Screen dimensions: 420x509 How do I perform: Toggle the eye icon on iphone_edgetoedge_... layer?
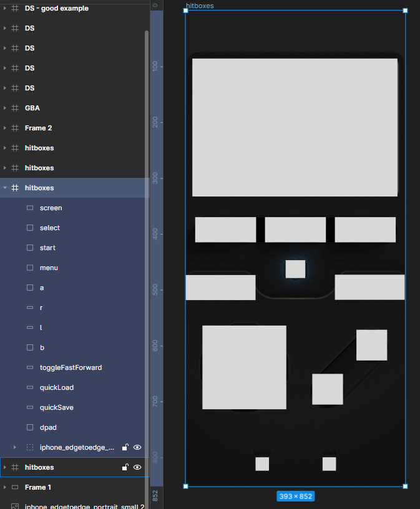coord(137,447)
